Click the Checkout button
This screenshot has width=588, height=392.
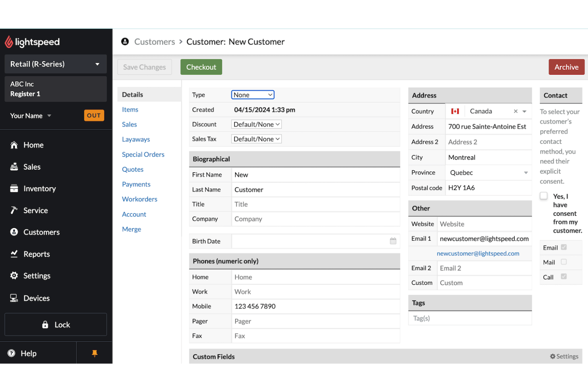point(201,67)
